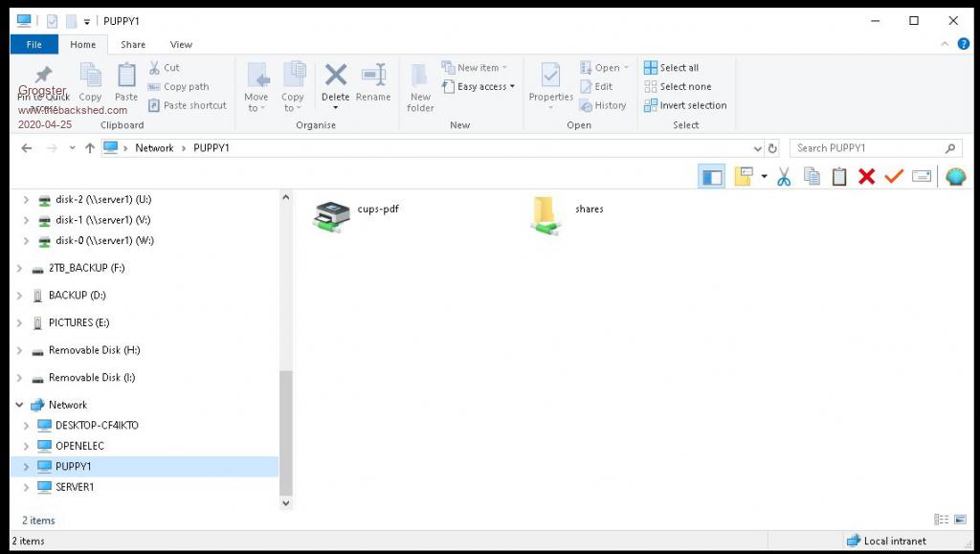Click the navigation pane scrollbar thumb
This screenshot has width=980, height=554.
coord(285,432)
